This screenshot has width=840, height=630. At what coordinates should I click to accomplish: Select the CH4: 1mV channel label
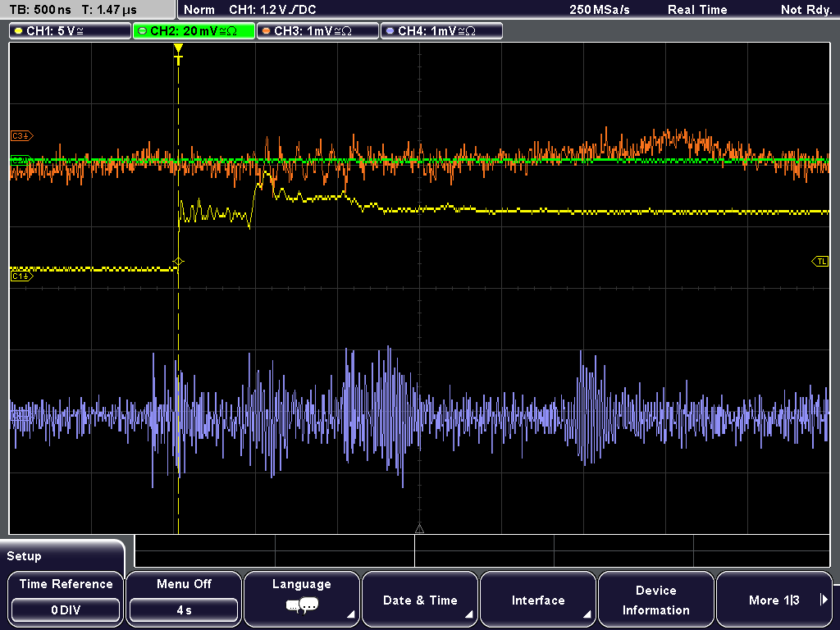click(441, 31)
